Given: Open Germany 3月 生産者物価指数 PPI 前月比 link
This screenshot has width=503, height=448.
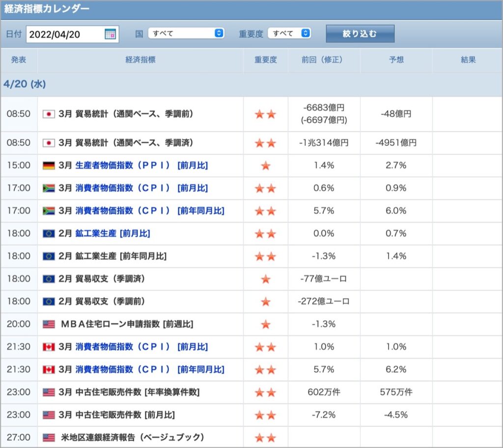Looking at the screenshot, I should pos(141,165).
